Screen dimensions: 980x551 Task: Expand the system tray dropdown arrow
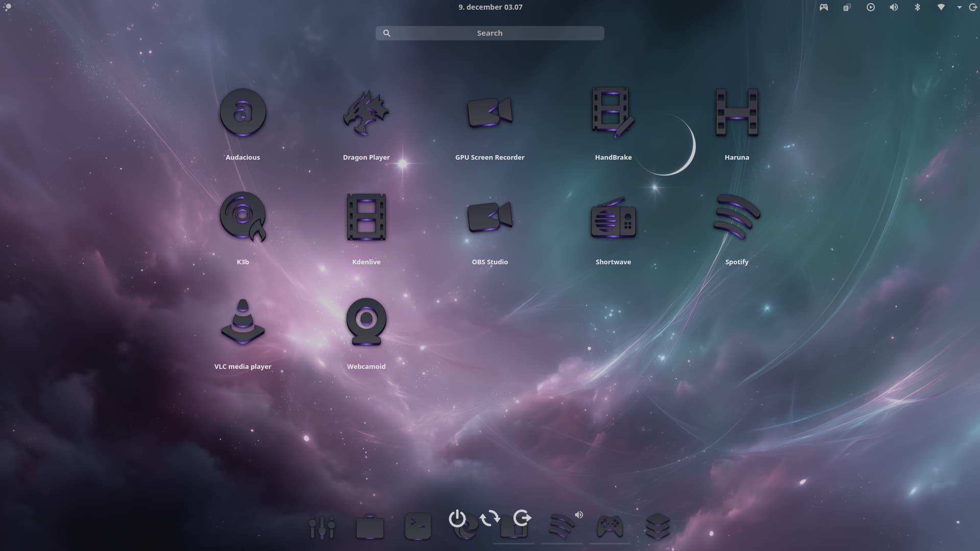pos(959,7)
